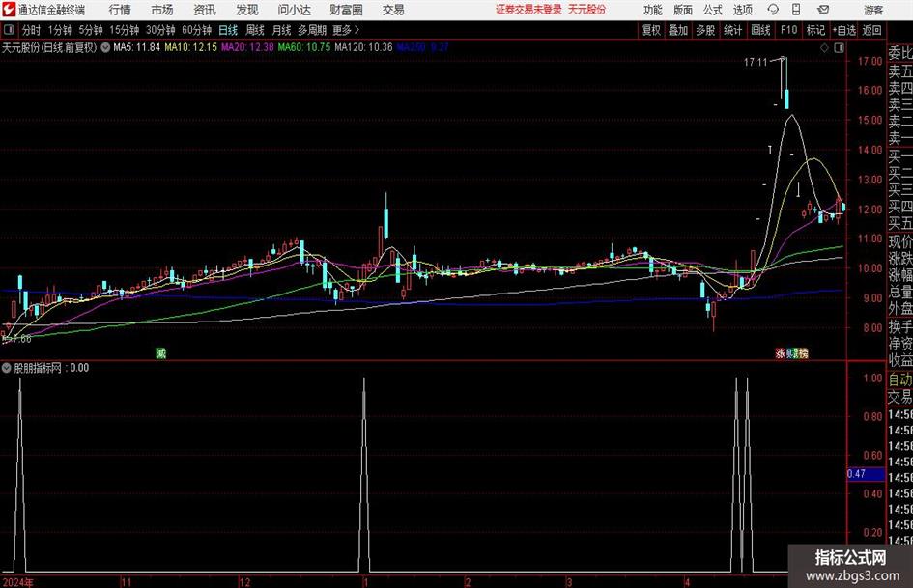Select the 周线 weekly period
This screenshot has width=913, height=588.
(x=255, y=30)
